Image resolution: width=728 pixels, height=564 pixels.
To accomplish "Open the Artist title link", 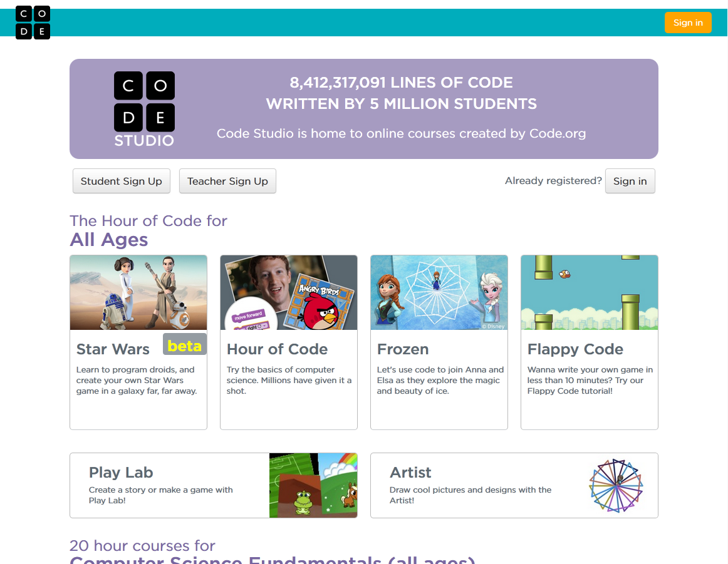I will (410, 473).
